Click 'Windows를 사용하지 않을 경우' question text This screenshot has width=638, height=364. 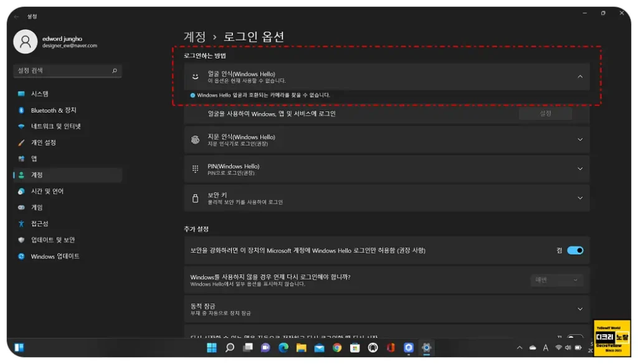point(270,277)
